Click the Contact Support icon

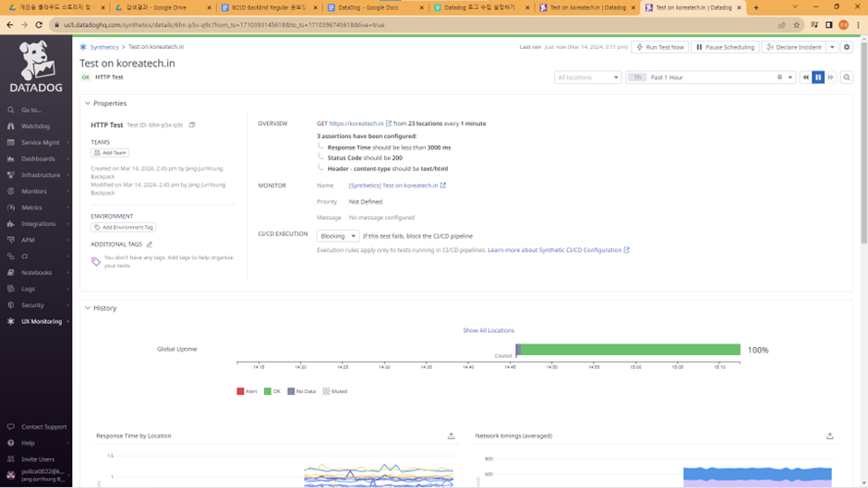click(x=10, y=426)
